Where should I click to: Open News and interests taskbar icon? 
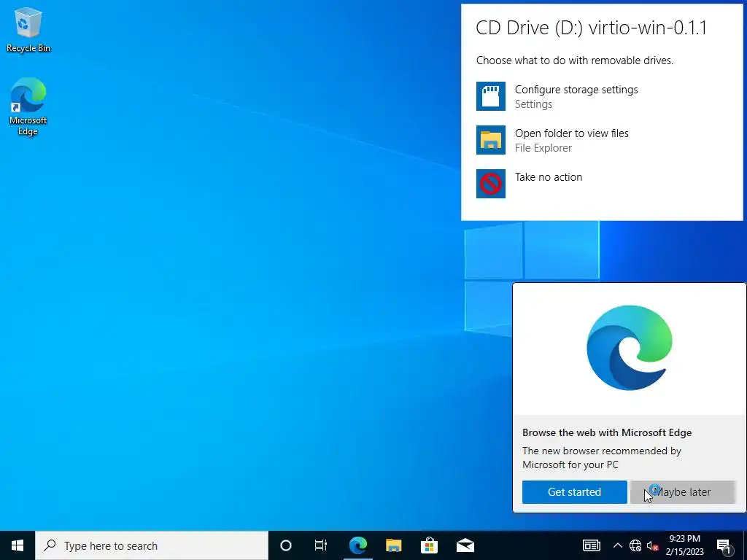pos(591,545)
